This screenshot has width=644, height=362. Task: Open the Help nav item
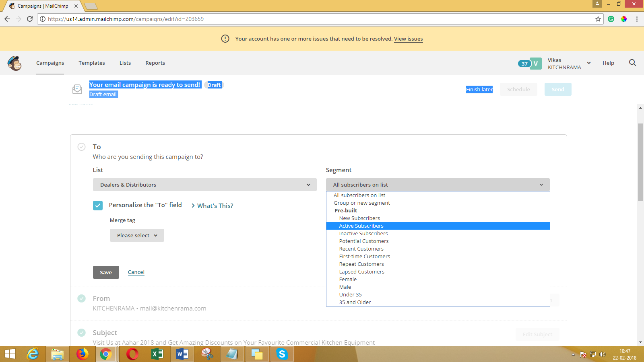pyautogui.click(x=608, y=63)
